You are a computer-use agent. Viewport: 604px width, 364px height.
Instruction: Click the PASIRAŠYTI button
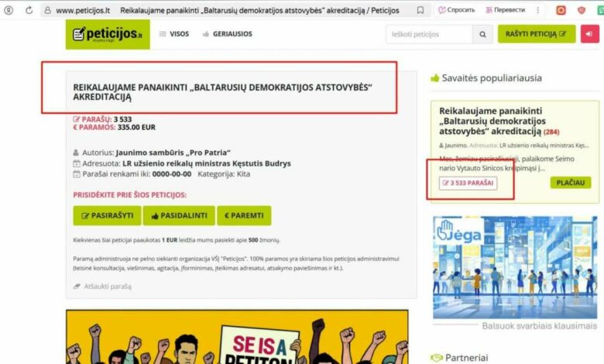pos(107,215)
